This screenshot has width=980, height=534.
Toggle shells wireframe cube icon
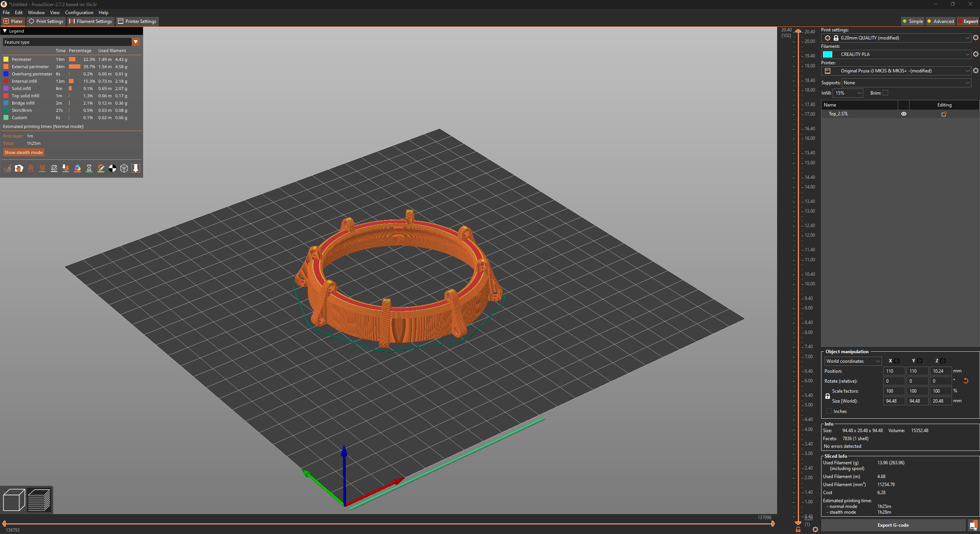pyautogui.click(x=124, y=169)
